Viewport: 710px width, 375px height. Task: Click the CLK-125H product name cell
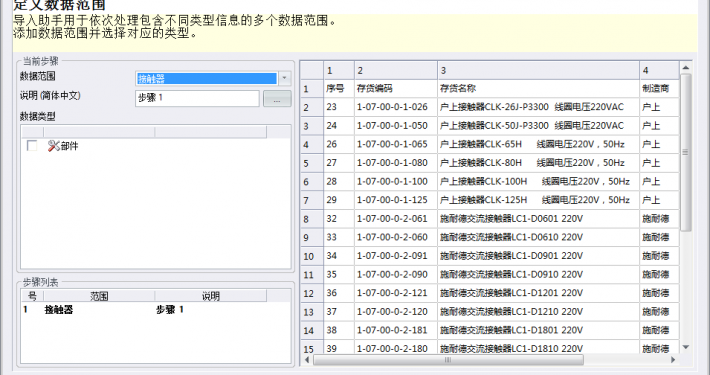tap(539, 200)
